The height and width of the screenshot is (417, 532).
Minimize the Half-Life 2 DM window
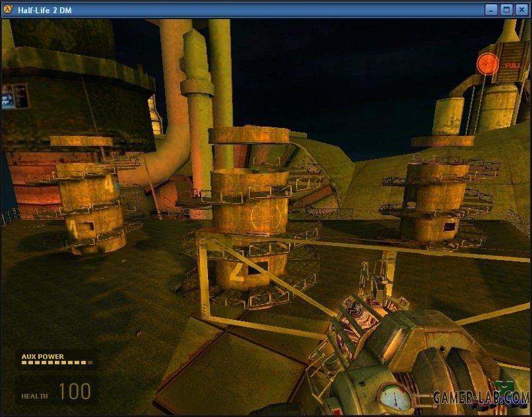point(491,9)
